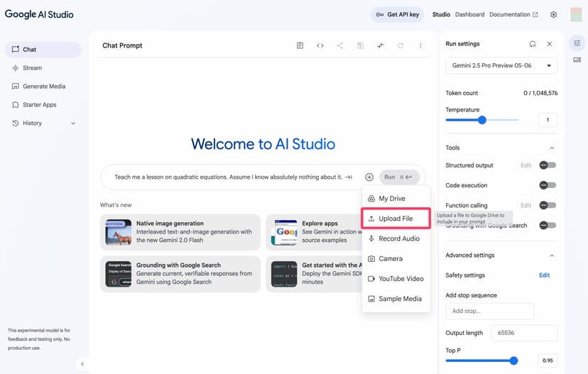
Task: Toggle Grounding with Google Search switch
Action: [547, 225]
